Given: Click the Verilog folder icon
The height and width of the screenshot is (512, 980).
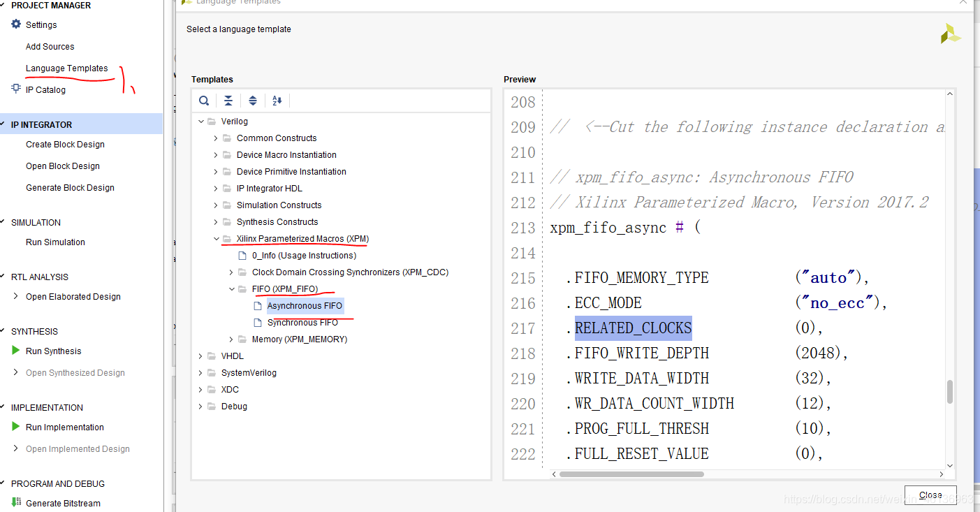Looking at the screenshot, I should tap(212, 122).
